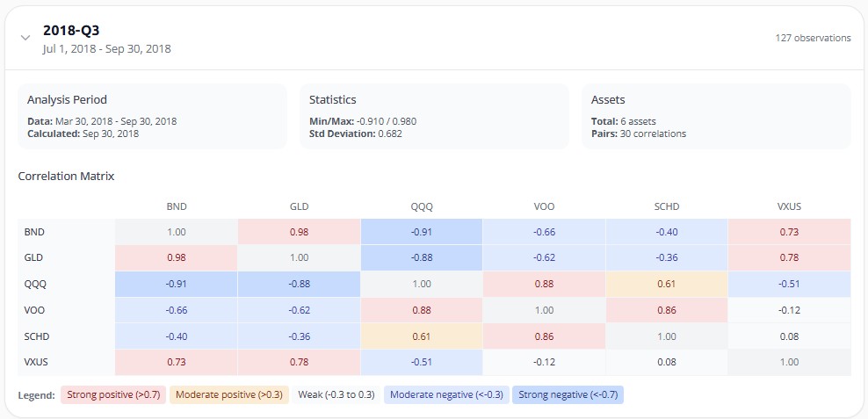Click the QQQ column header
The image size is (868, 419).
[x=422, y=206]
